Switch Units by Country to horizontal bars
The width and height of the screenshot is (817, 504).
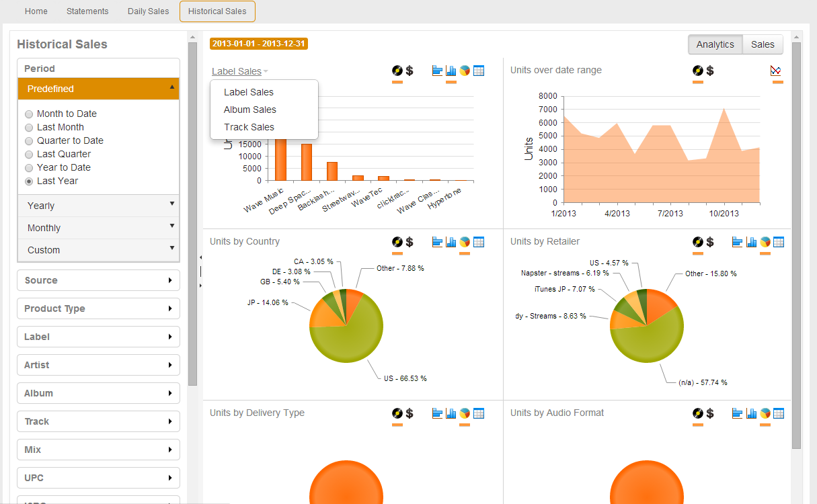438,242
